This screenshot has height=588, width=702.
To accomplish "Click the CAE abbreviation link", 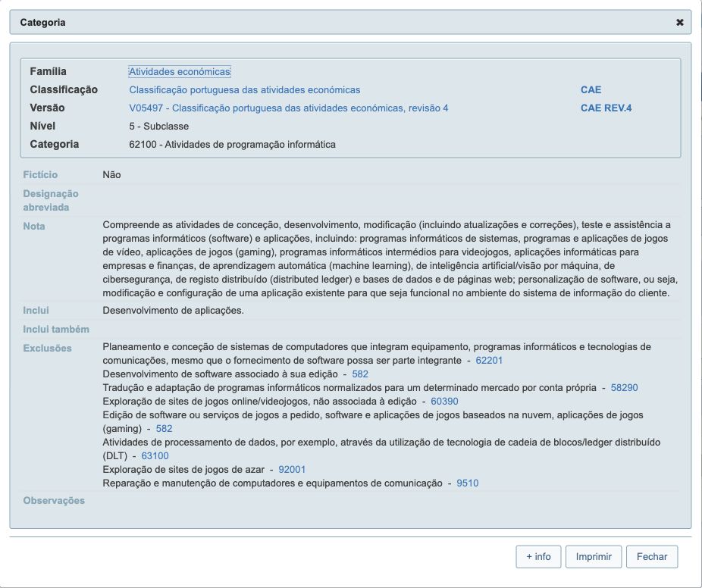I will pyautogui.click(x=591, y=90).
